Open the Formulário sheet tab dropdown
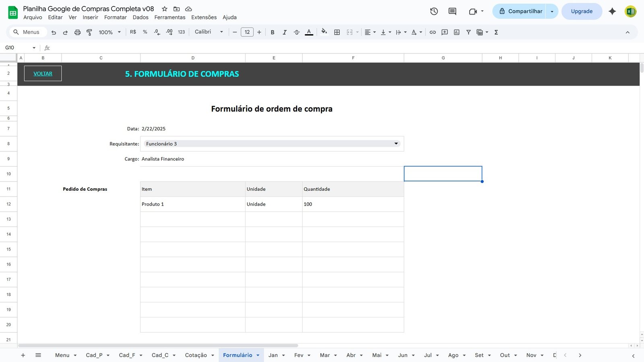 258,355
